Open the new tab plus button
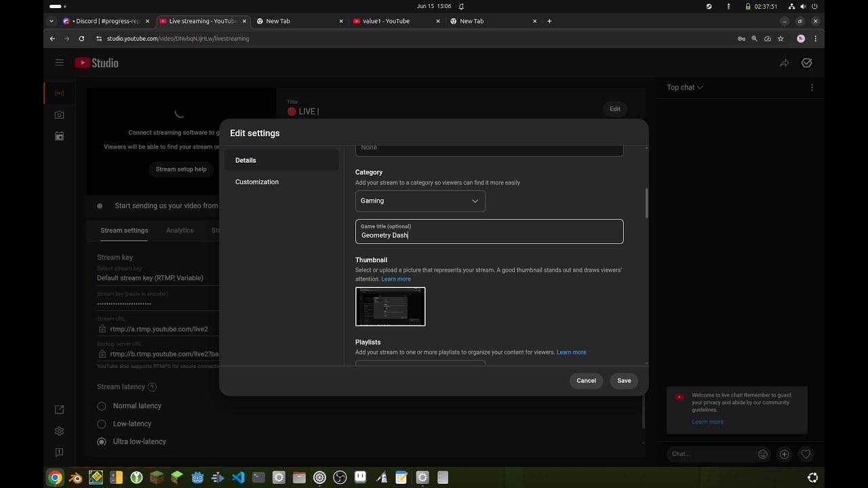Screen dimensions: 868x488 pyautogui.click(x=549, y=21)
